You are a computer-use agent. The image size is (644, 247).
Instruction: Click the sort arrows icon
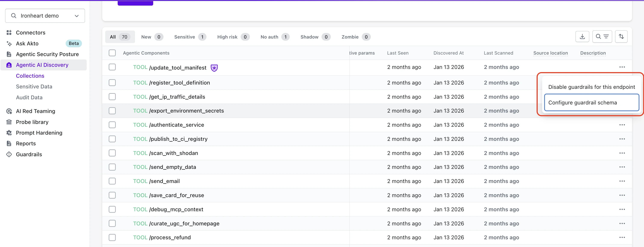(621, 37)
